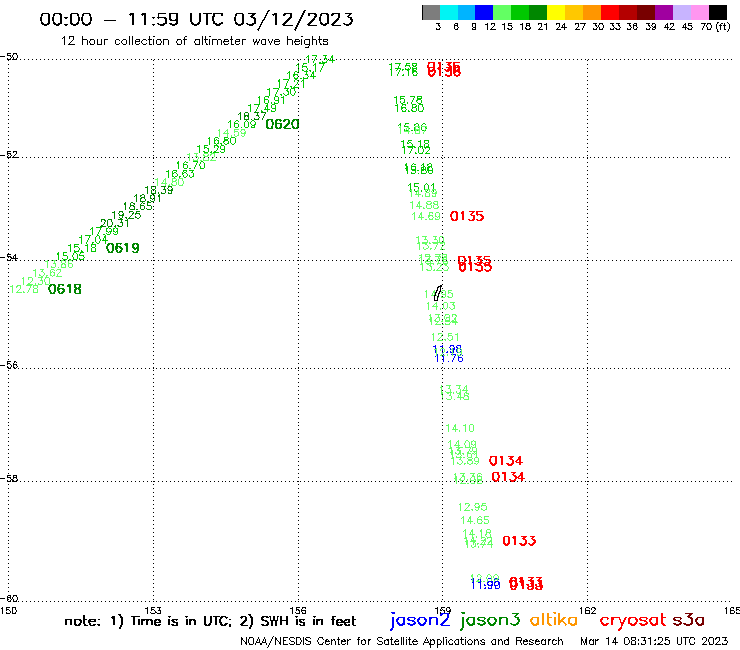Click the blue wave height value '11.76'
Viewport: 740px width, 650px height.
(x=448, y=359)
